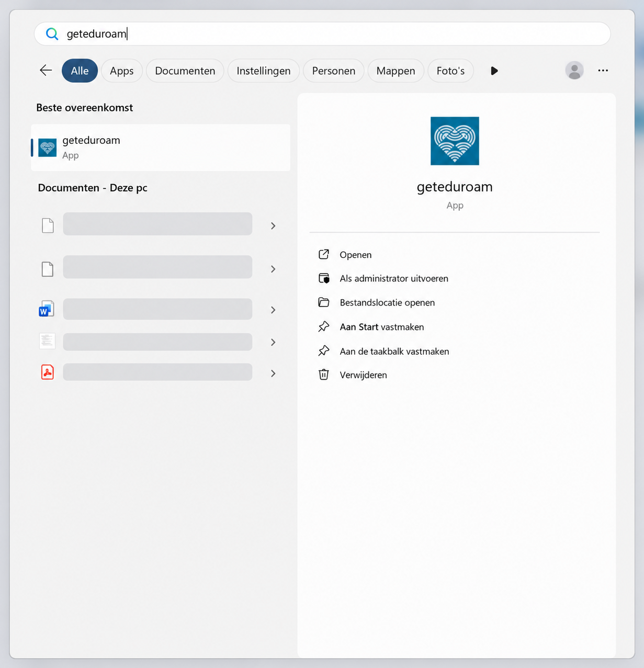Image resolution: width=644 pixels, height=668 pixels.
Task: Switch to the Apps filter tab
Action: 122,71
